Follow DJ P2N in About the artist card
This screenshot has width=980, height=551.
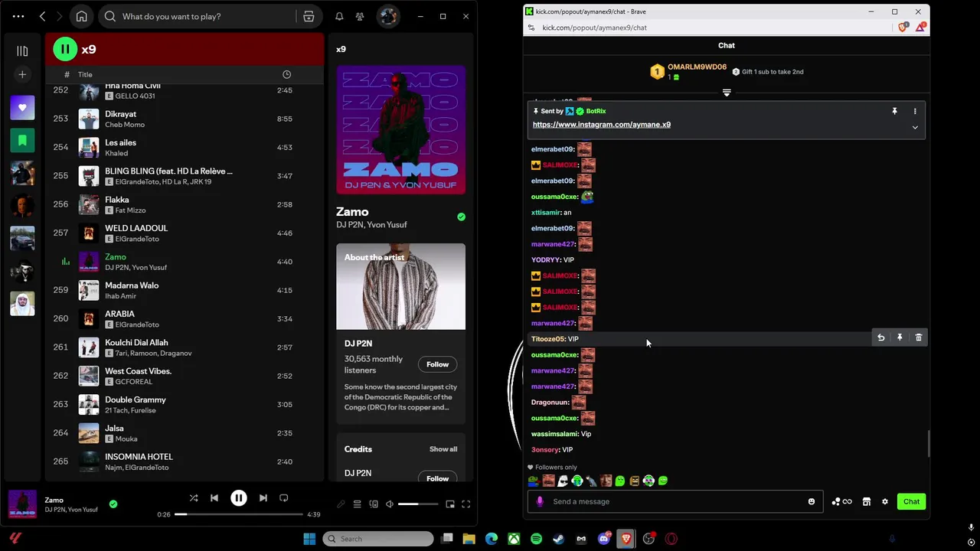pos(437,364)
